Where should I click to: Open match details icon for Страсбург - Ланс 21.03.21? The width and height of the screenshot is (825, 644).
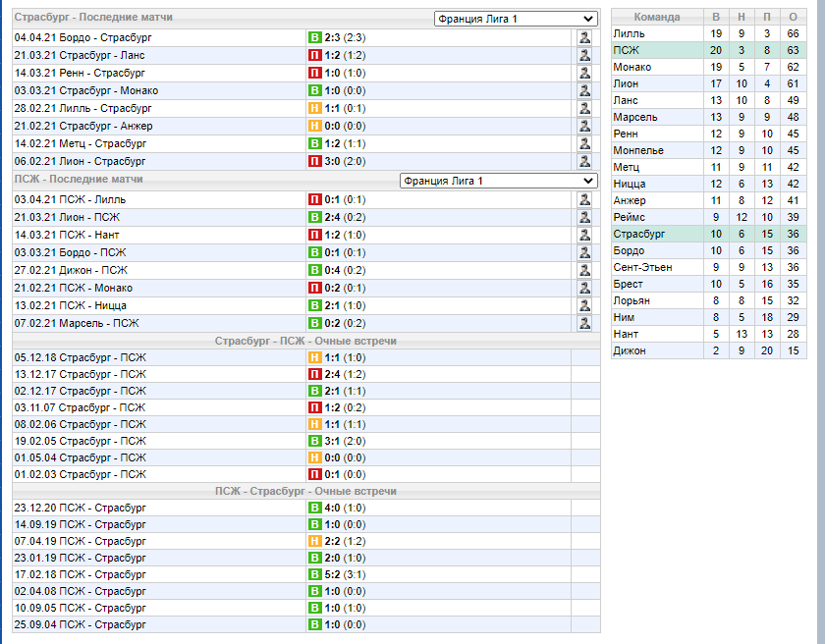click(584, 55)
